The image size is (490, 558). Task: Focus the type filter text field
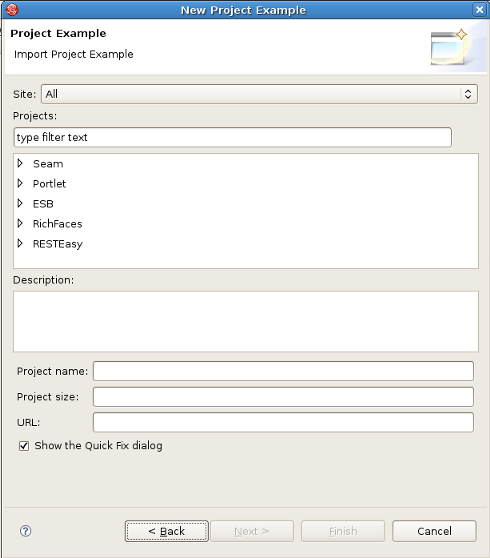click(233, 137)
